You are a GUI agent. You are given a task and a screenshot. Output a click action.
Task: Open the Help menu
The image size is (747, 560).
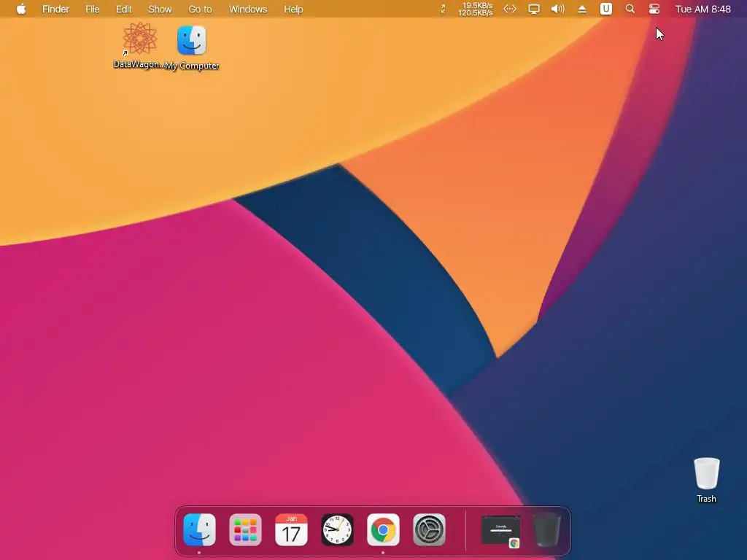pos(293,9)
